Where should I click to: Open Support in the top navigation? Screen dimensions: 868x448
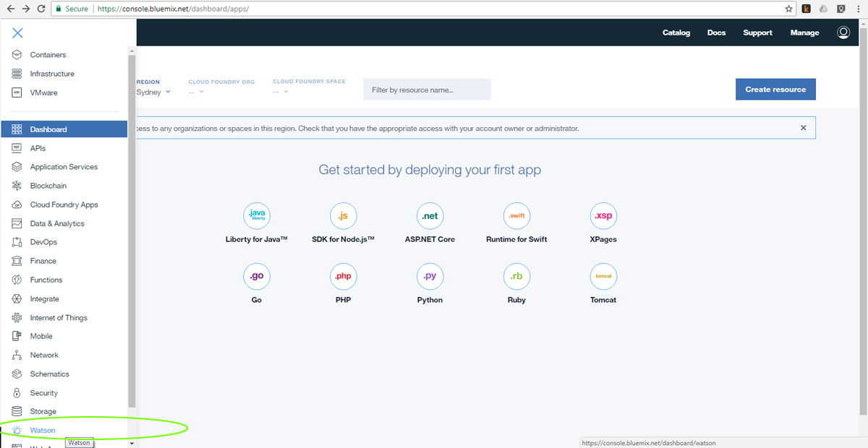[x=757, y=33]
